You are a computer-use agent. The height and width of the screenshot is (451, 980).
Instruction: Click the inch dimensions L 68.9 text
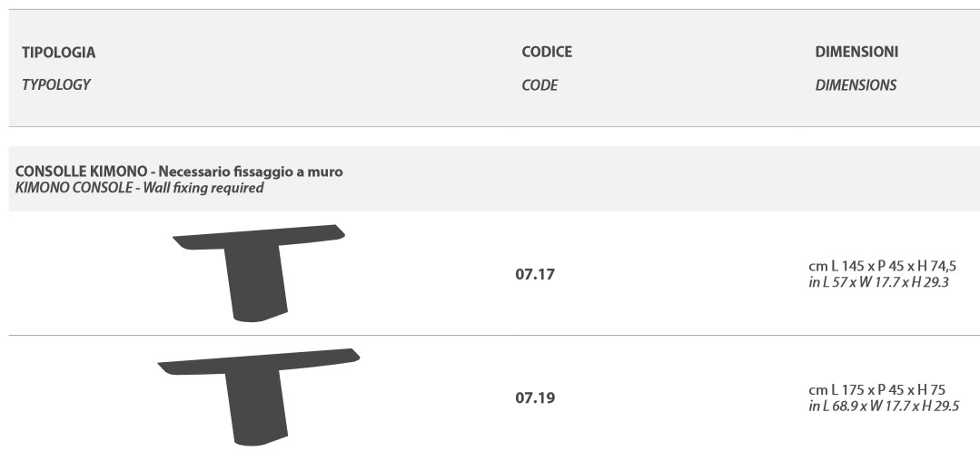coord(884,406)
